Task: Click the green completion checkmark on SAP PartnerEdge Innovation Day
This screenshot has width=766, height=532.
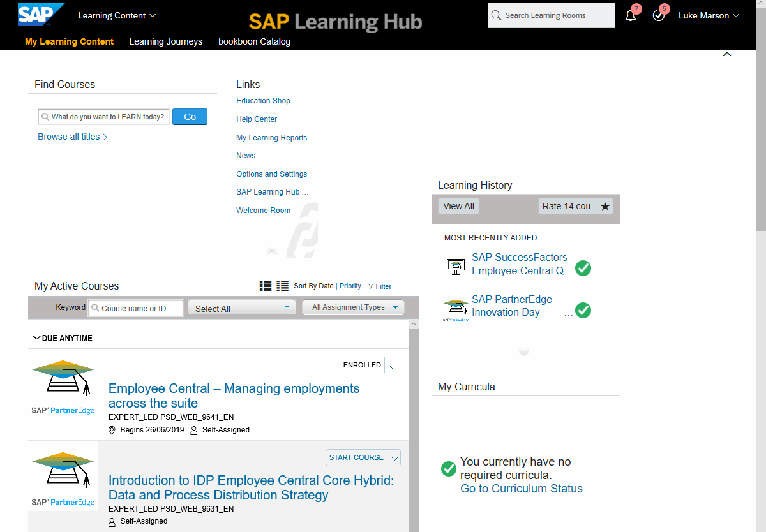Action: [583, 311]
